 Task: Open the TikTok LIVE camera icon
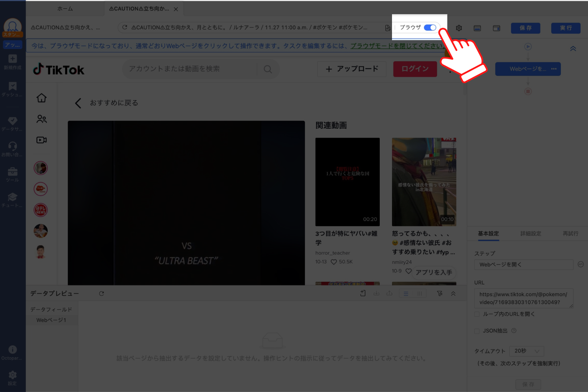click(41, 140)
